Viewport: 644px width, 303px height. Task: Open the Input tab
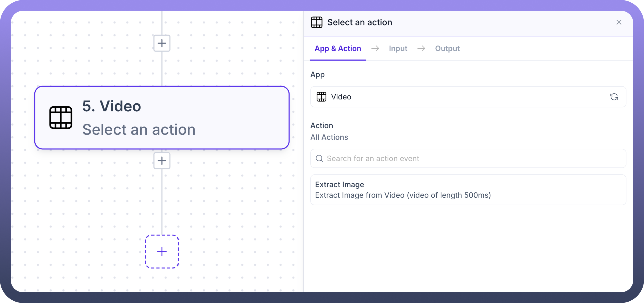click(398, 48)
